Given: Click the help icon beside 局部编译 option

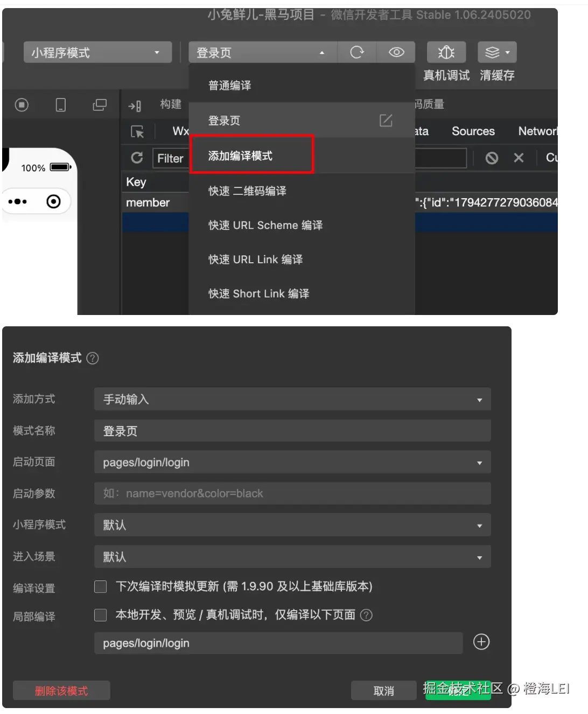Looking at the screenshot, I should (x=366, y=615).
